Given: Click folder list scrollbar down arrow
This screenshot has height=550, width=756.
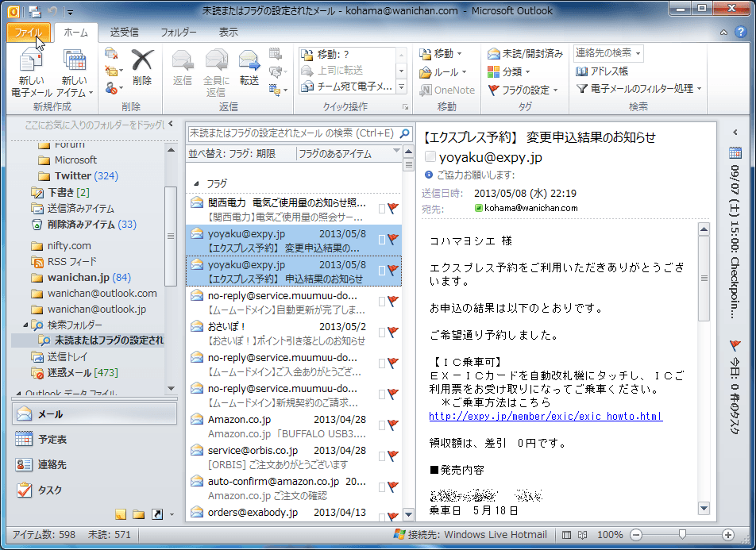Looking at the screenshot, I should click(171, 389).
